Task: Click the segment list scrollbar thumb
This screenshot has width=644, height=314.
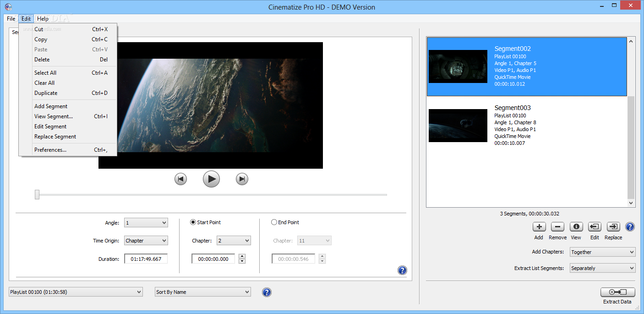Action: [631, 147]
